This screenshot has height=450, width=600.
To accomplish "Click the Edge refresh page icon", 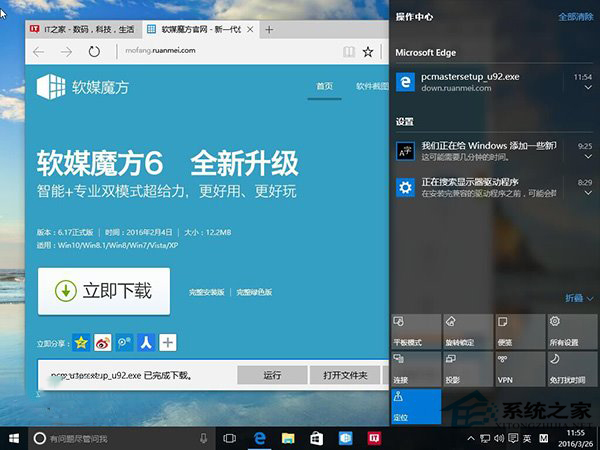I will (94, 51).
